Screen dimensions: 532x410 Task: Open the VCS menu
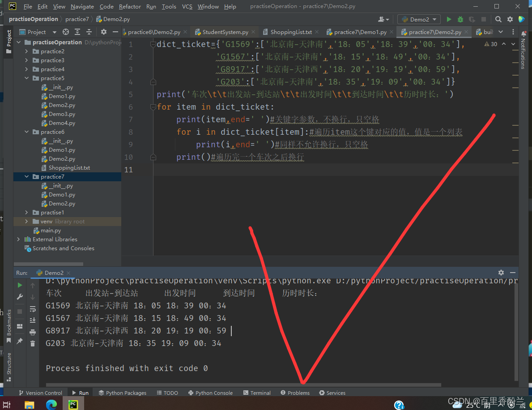click(x=187, y=6)
